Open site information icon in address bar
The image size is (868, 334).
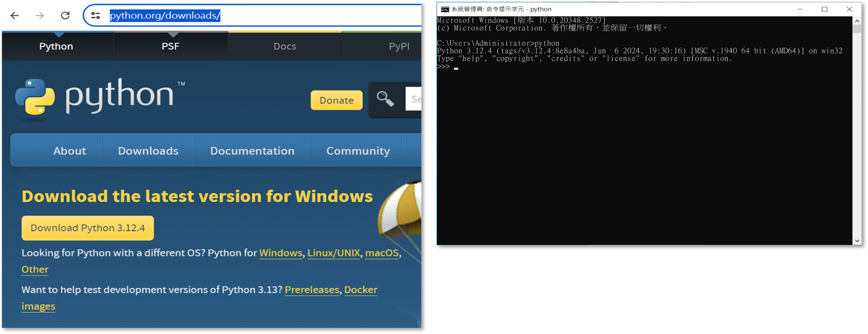pyautogui.click(x=95, y=15)
